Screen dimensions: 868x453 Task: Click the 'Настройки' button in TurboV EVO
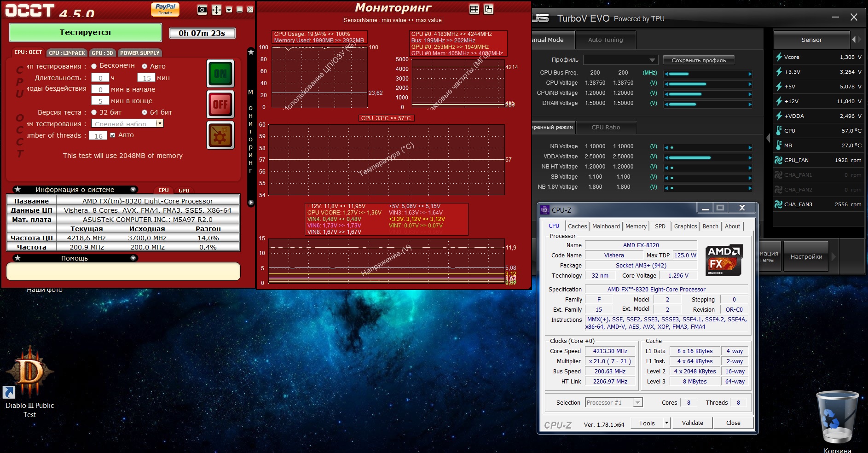point(806,256)
